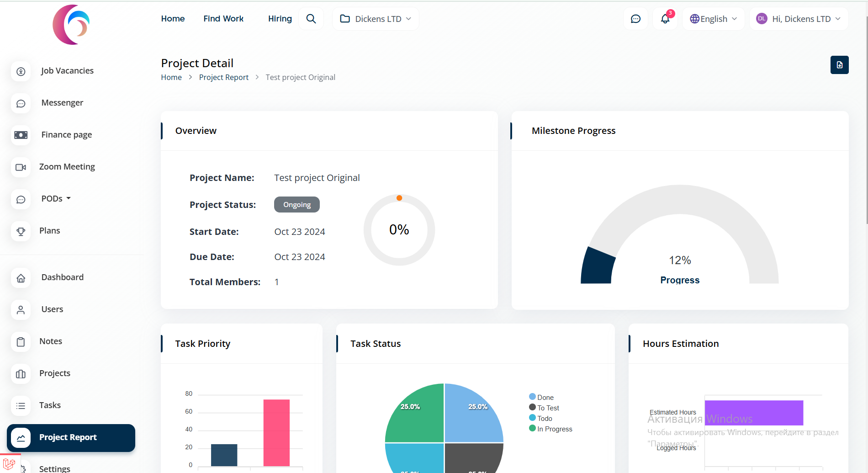This screenshot has height=473, width=868.
Task: Click the Oct 23 2024 Start Date value
Action: (300, 232)
